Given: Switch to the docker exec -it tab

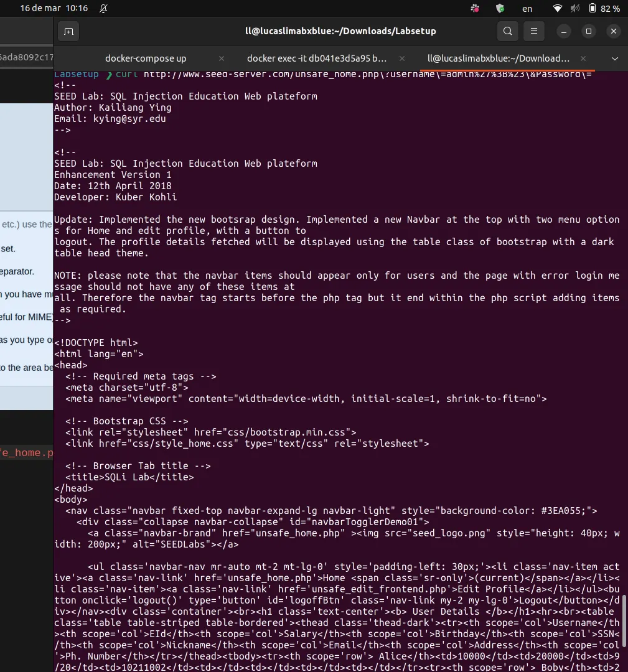Looking at the screenshot, I should click(317, 58).
